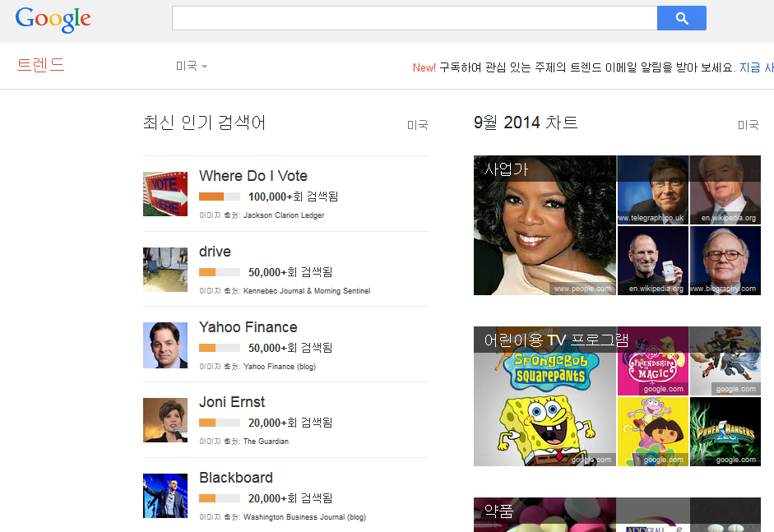Open the Blackboard trending search
The height and width of the screenshot is (532, 774).
(x=236, y=477)
